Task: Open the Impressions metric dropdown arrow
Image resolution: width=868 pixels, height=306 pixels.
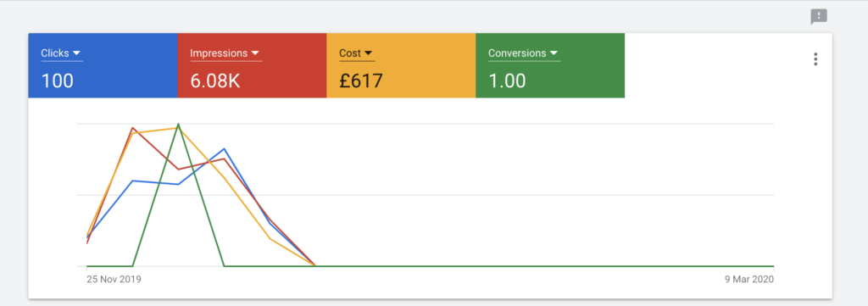Action: coord(255,53)
